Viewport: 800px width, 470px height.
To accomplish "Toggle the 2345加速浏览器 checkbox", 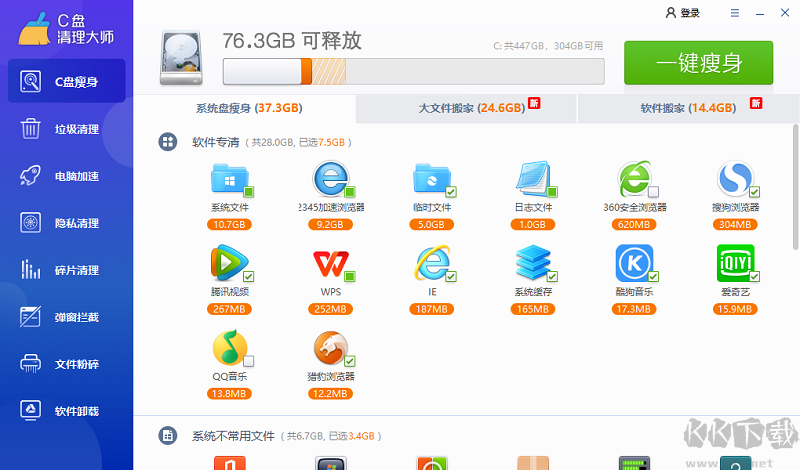I will point(349,192).
